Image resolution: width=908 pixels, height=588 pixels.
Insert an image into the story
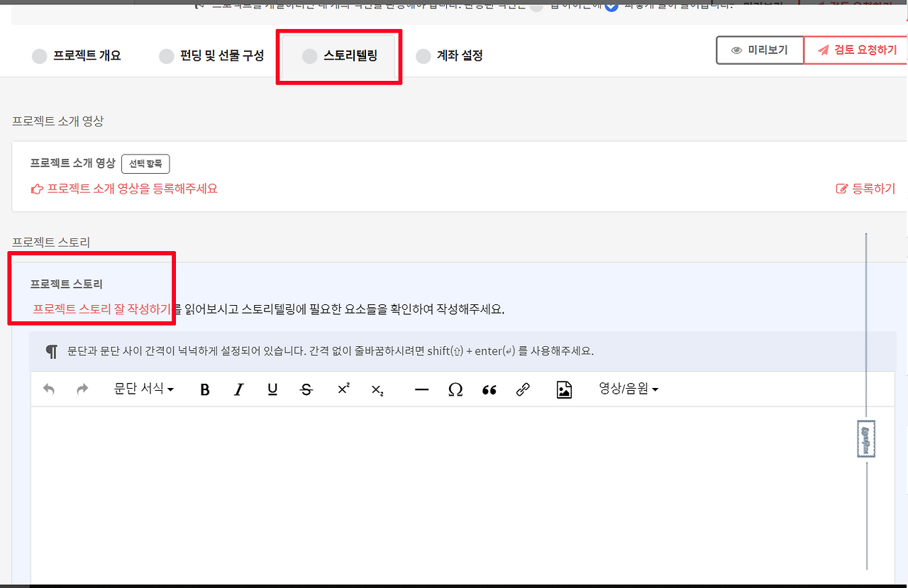564,389
